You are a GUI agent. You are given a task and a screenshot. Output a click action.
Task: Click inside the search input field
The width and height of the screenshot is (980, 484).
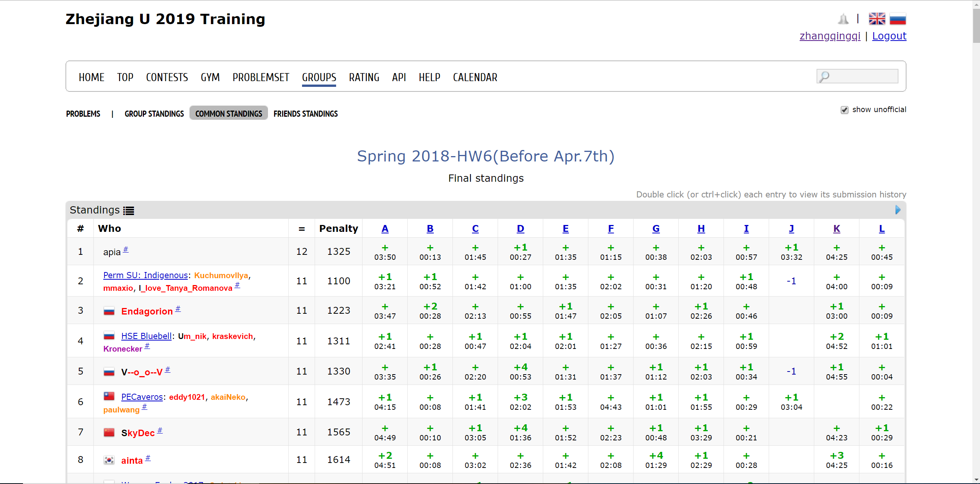pyautogui.click(x=863, y=77)
